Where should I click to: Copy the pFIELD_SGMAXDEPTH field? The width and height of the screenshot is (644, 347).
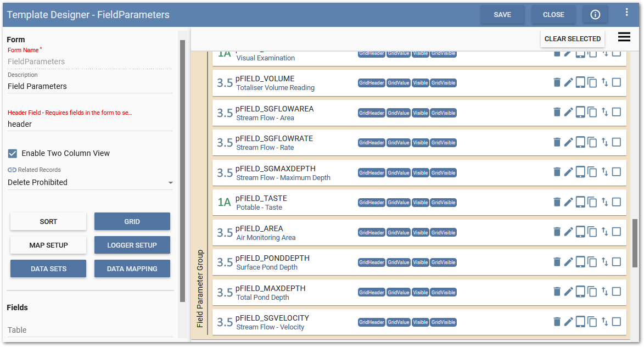point(592,172)
